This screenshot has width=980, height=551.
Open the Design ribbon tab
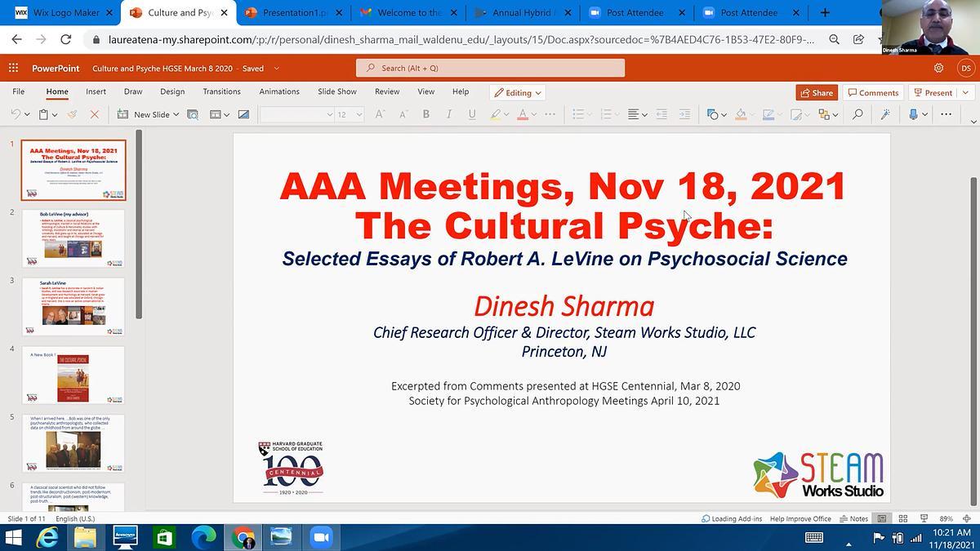(x=172, y=92)
